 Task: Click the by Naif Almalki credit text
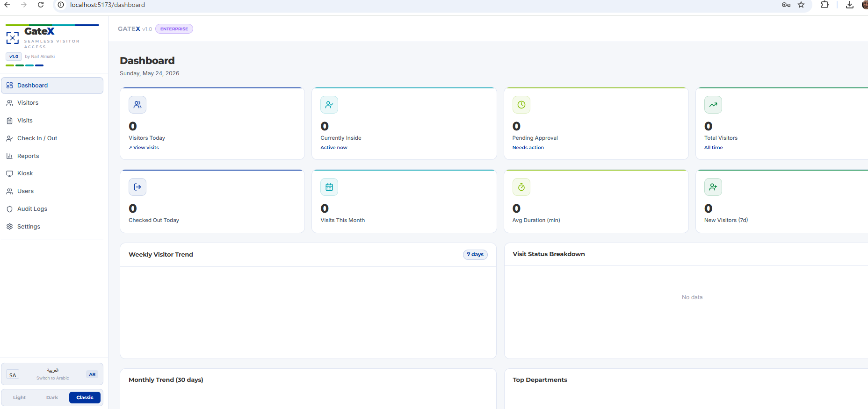click(x=40, y=57)
